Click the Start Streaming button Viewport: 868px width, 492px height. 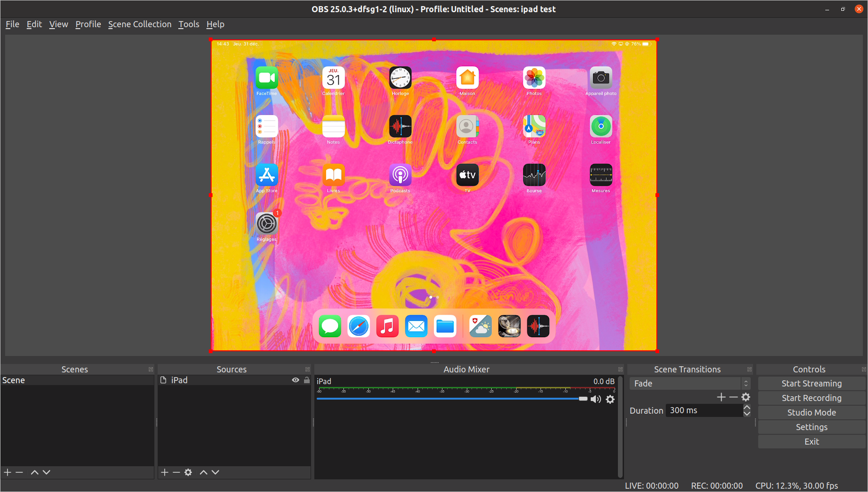pos(812,384)
